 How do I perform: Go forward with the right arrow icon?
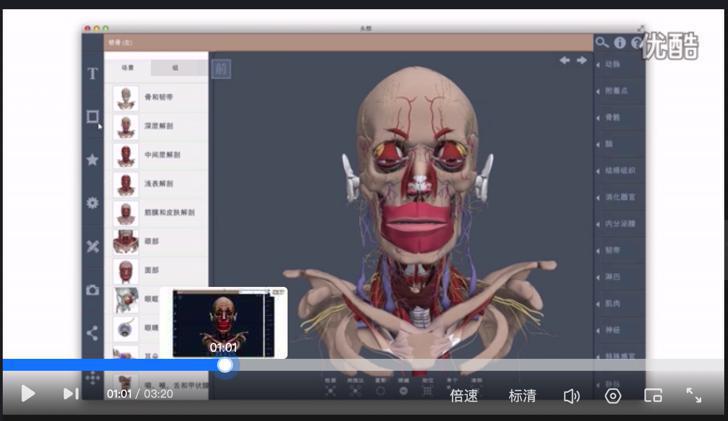click(x=582, y=60)
